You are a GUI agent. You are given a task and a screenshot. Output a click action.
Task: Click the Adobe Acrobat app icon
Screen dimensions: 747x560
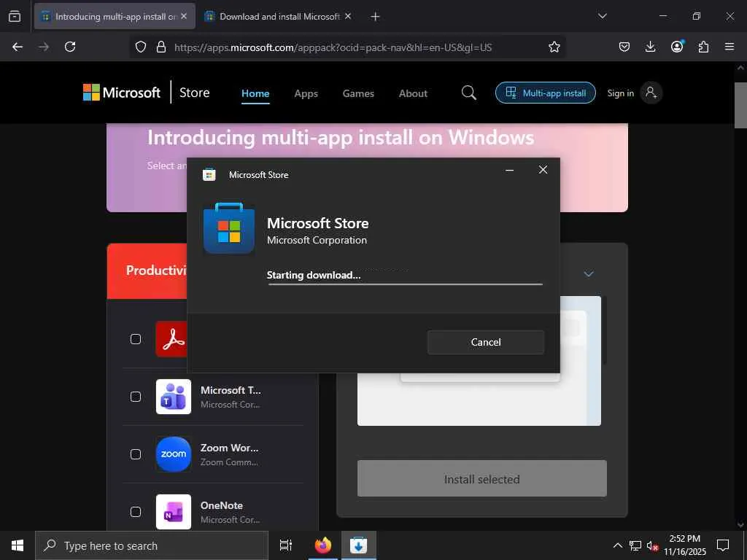pos(171,339)
